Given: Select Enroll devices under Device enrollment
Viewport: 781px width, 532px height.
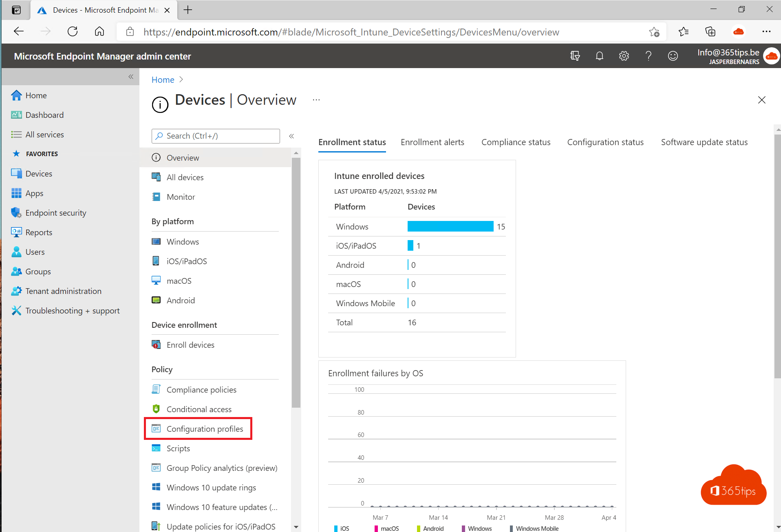Looking at the screenshot, I should pos(190,344).
